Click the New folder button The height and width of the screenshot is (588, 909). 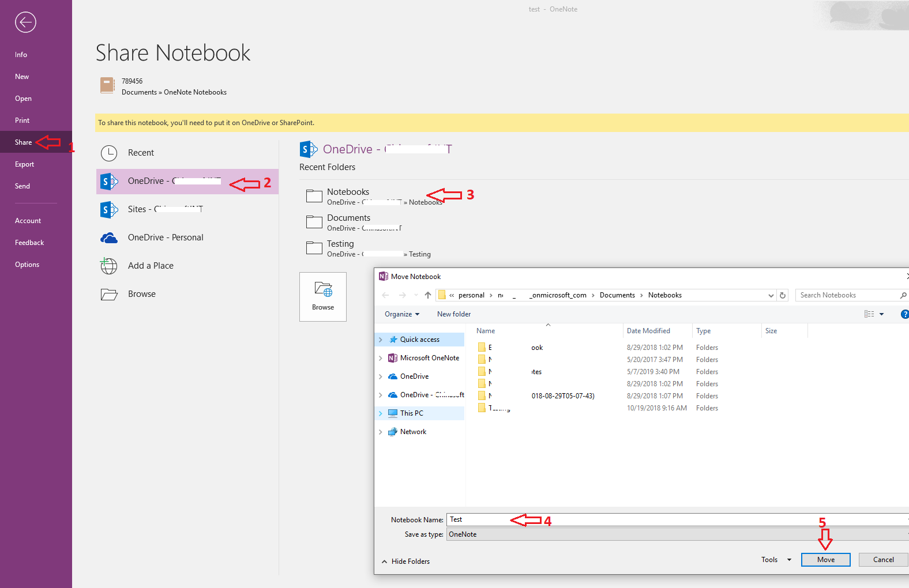click(454, 314)
